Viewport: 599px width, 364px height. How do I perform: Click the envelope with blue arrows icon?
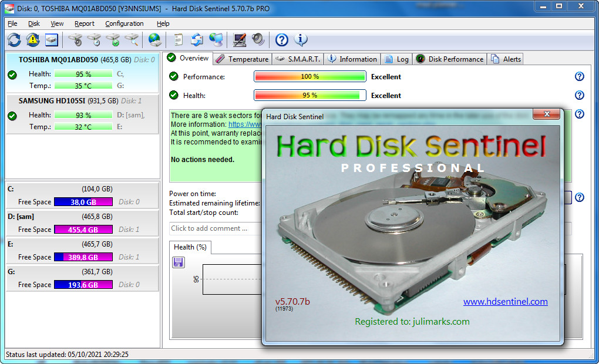click(x=197, y=40)
